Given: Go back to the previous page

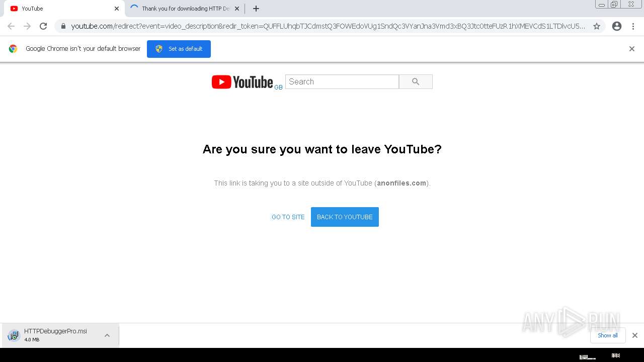Looking at the screenshot, I should [11, 26].
